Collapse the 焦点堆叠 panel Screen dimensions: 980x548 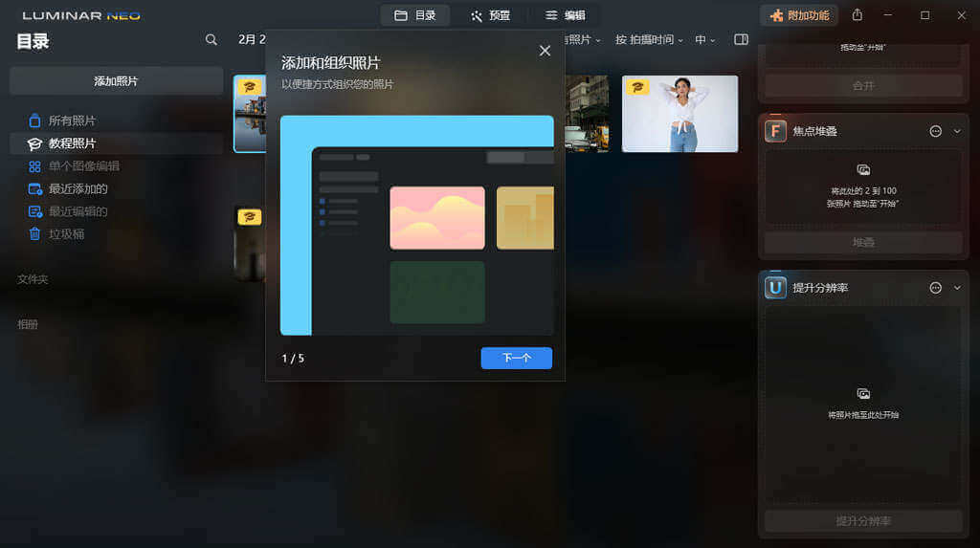pyautogui.click(x=957, y=131)
